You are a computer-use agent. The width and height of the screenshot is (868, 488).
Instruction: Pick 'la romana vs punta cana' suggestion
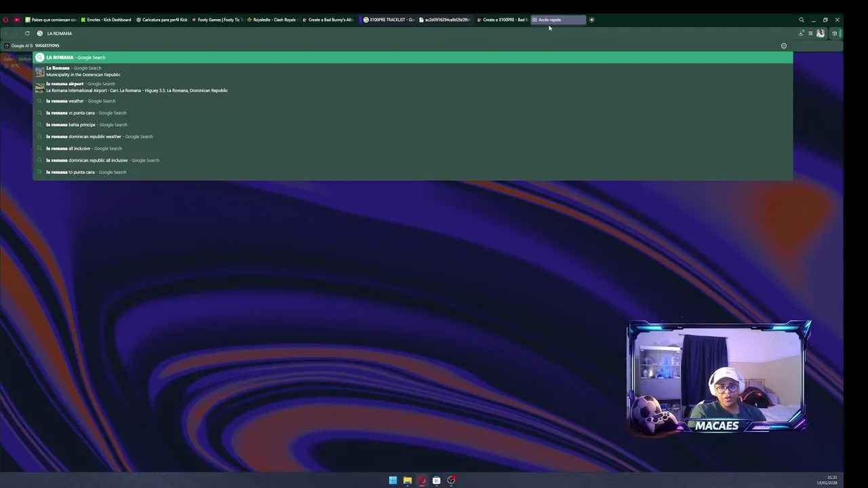coord(413,113)
